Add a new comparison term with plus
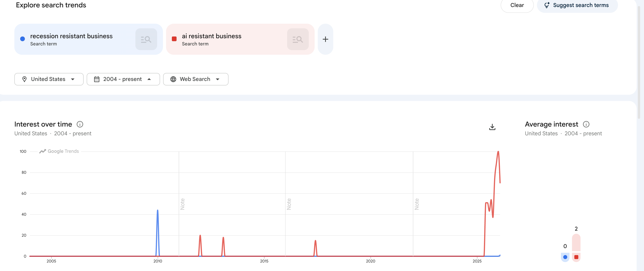 325,39
